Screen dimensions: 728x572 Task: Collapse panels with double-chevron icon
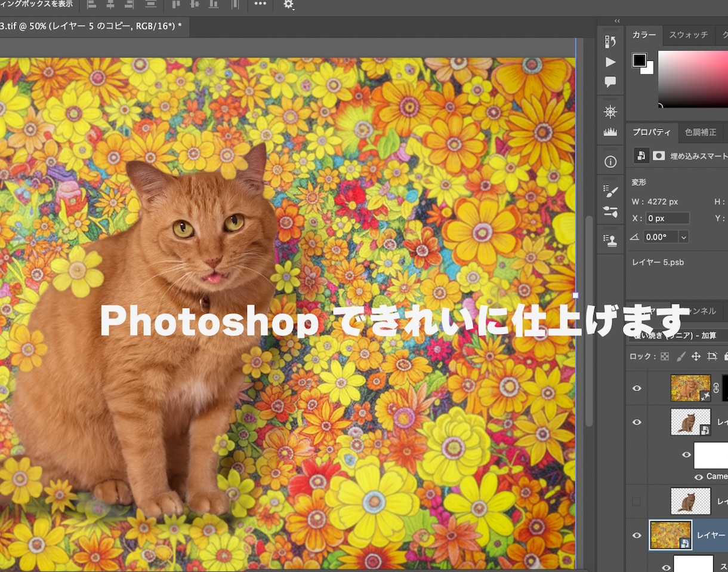tap(617, 20)
